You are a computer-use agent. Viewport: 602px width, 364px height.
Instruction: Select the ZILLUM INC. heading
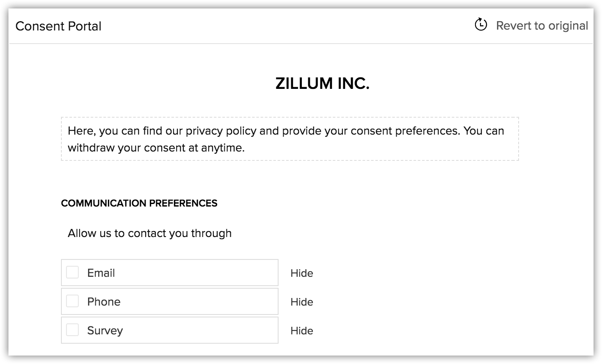[322, 83]
